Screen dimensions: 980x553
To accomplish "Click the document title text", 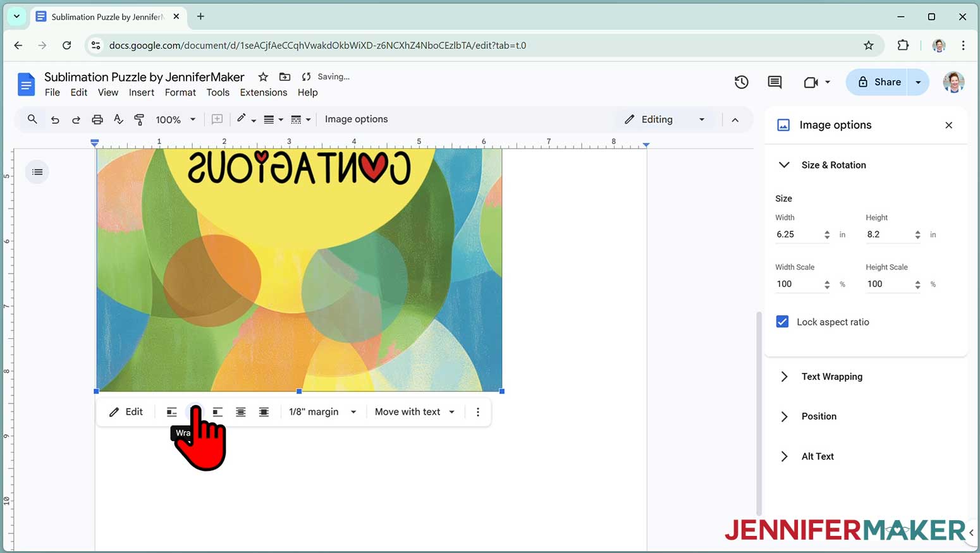I will click(144, 77).
